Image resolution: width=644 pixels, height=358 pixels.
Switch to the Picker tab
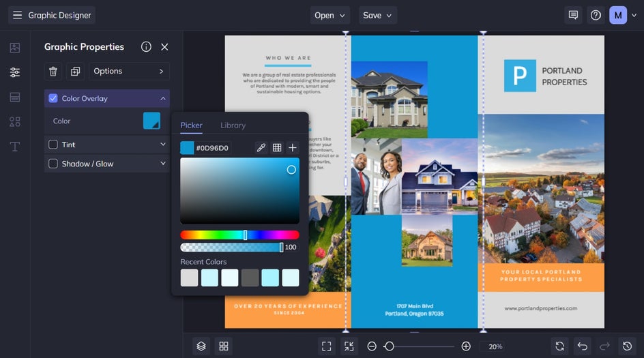pyautogui.click(x=192, y=125)
